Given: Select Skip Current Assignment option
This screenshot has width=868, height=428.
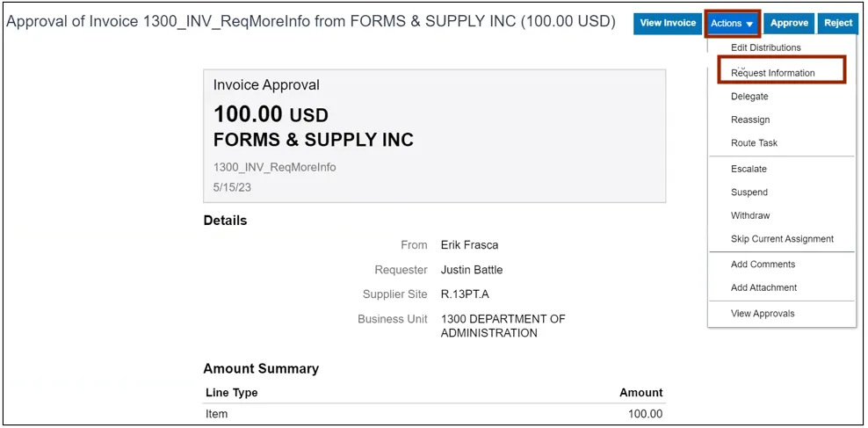Looking at the screenshot, I should coord(782,239).
